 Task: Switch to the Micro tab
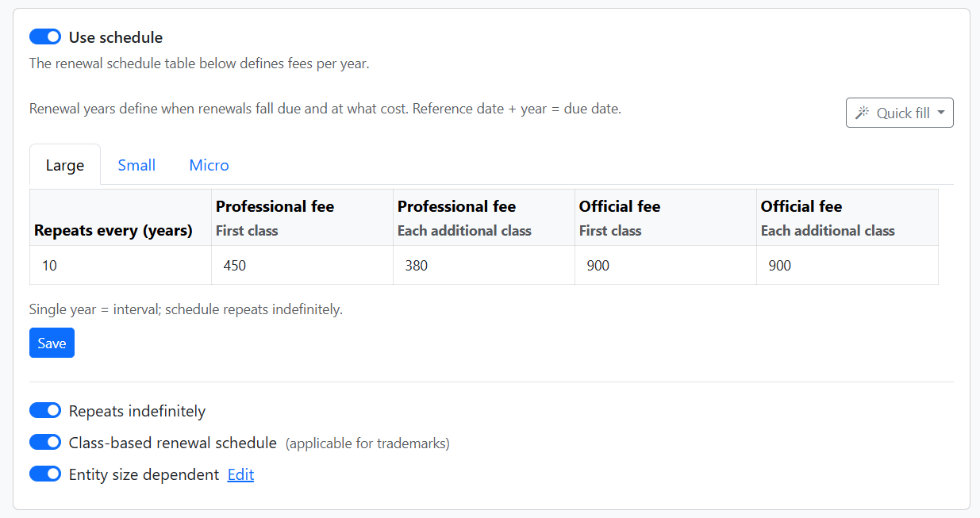pos(209,164)
